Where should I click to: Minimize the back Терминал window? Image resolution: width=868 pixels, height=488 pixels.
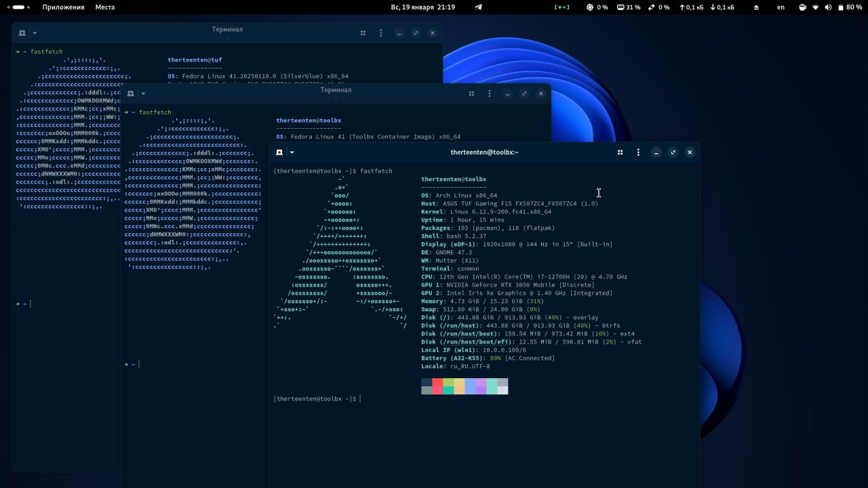[x=399, y=33]
